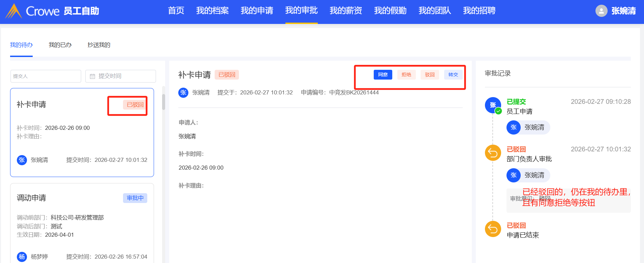The image size is (644, 263).
Task: Click 张婉清 avatar chip under 员工申请
Action: click(x=528, y=127)
